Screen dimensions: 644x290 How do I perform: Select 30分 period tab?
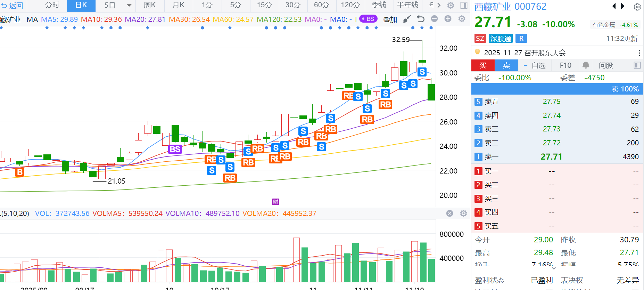[x=293, y=5]
